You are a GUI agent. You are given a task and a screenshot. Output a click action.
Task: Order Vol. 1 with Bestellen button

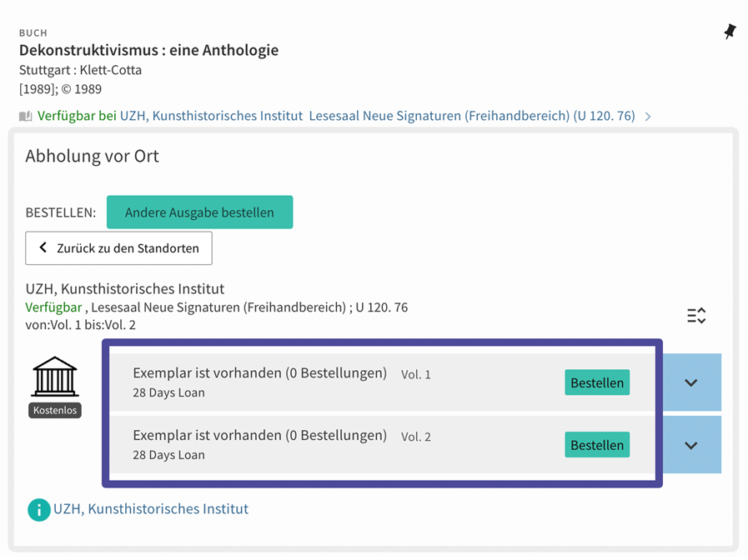tap(597, 382)
